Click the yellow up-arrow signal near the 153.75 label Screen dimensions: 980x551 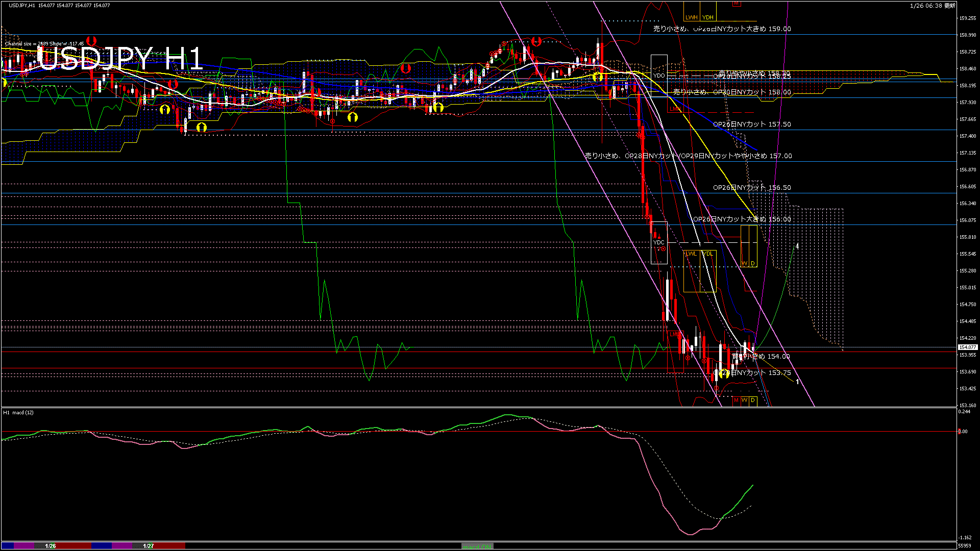[724, 373]
